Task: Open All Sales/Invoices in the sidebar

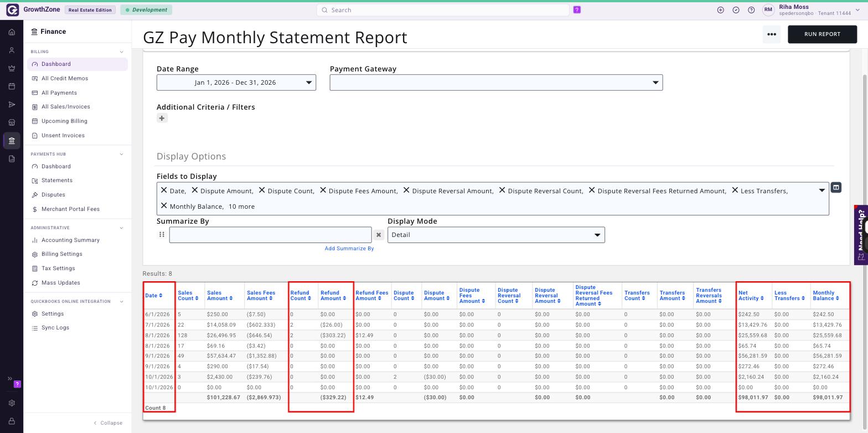Action: (65, 107)
